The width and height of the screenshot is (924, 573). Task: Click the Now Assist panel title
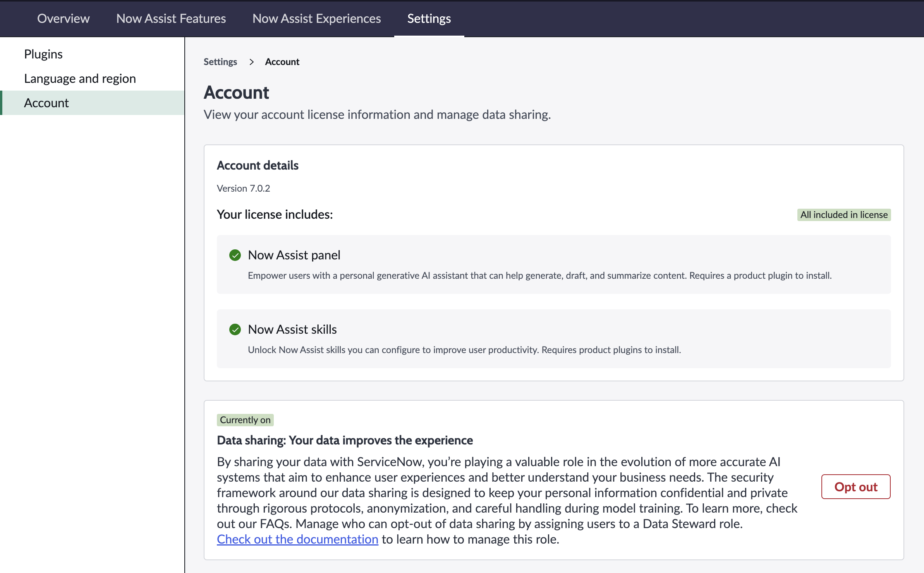click(x=294, y=255)
